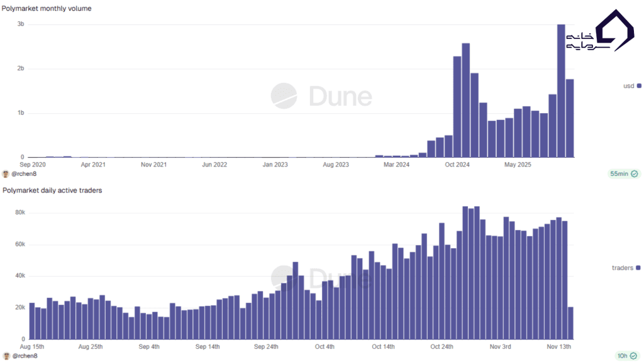
Task: Toggle the usd series legend label
Action: pyautogui.click(x=628, y=86)
